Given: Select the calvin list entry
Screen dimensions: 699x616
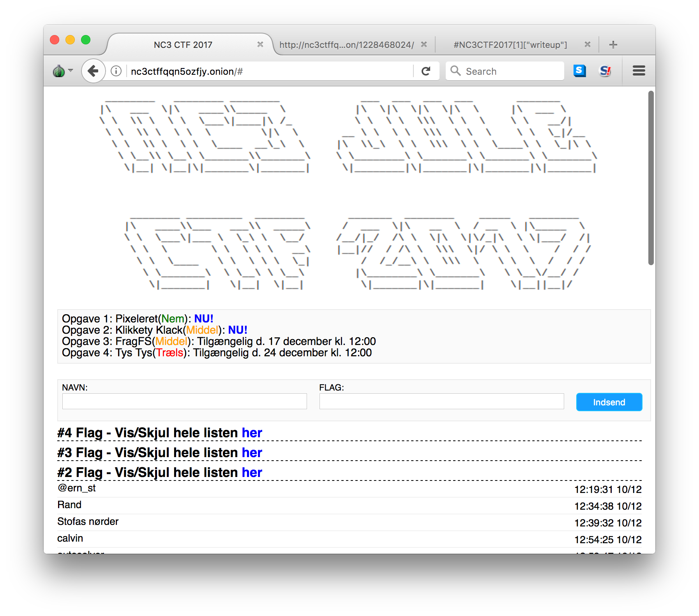Looking at the screenshot, I should point(70,539).
